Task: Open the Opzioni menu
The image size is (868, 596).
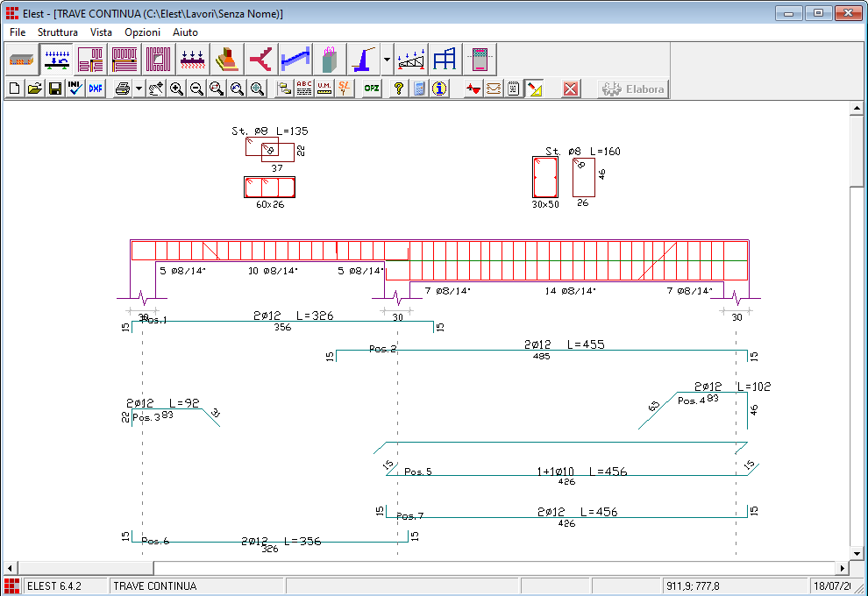Action: point(142,32)
